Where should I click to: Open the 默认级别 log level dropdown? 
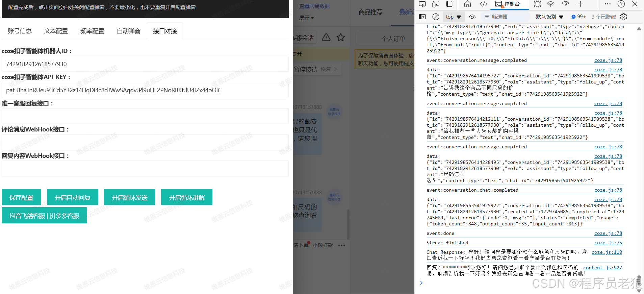549,17
